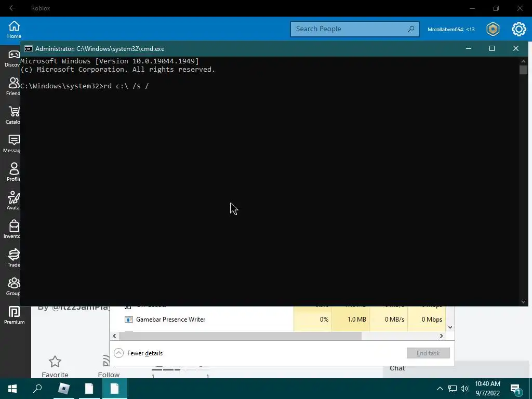The width and height of the screenshot is (532, 399).
Task: Open the Windows Start menu
Action: (x=12, y=389)
